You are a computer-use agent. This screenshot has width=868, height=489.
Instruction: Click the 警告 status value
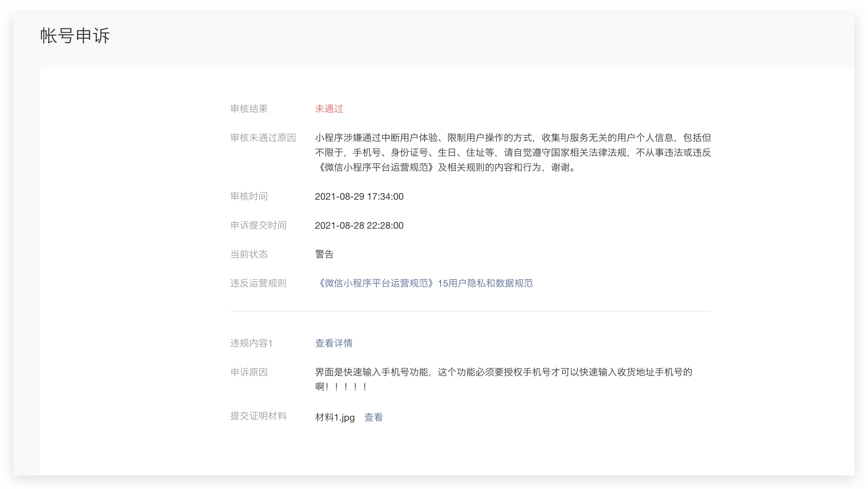(324, 254)
